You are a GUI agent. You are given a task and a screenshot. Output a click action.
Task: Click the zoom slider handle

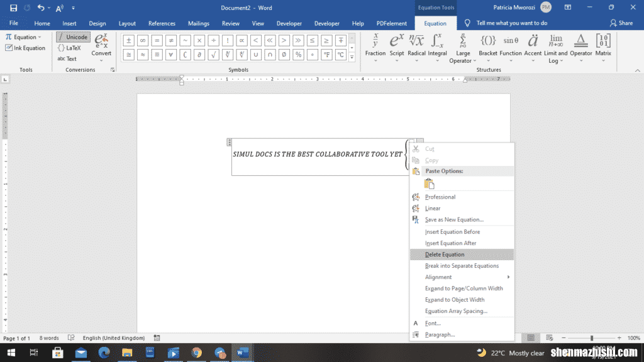click(591, 337)
